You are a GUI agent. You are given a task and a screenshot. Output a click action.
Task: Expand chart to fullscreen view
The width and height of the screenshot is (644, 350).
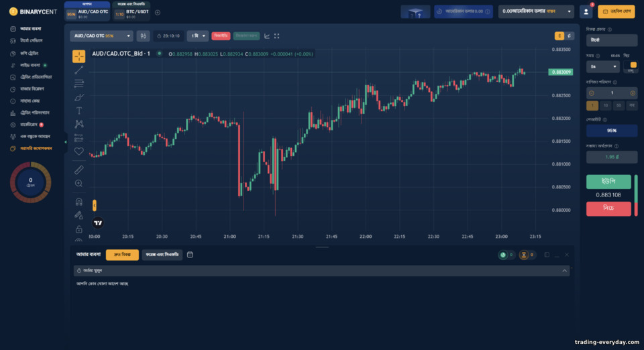coord(277,36)
